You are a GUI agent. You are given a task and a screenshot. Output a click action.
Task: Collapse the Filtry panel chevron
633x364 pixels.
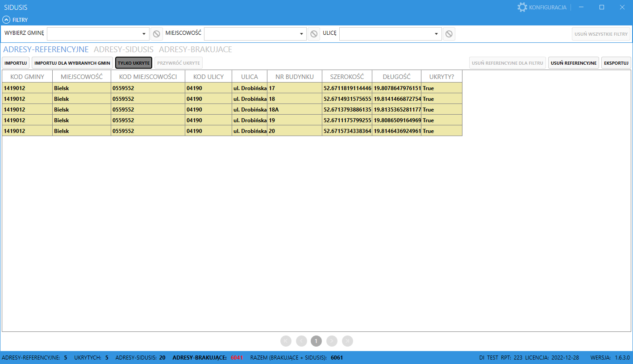tap(7, 20)
